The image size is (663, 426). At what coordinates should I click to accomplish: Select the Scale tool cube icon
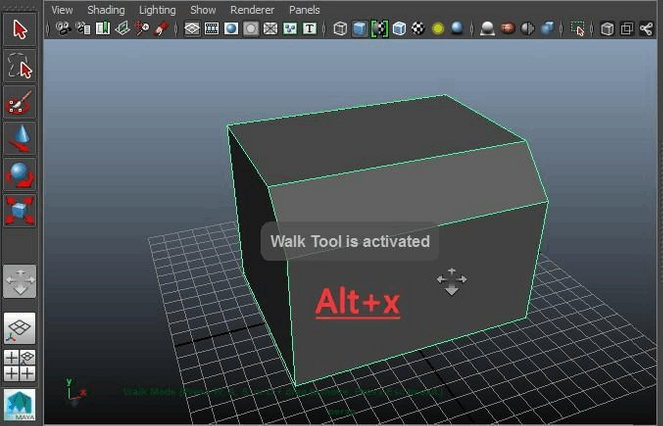[x=20, y=210]
